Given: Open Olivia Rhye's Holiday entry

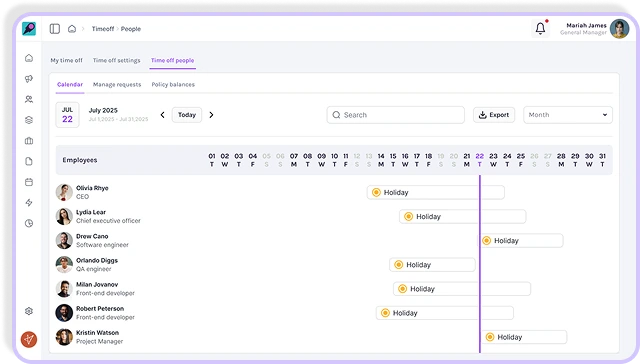Looking at the screenshot, I should tap(436, 192).
